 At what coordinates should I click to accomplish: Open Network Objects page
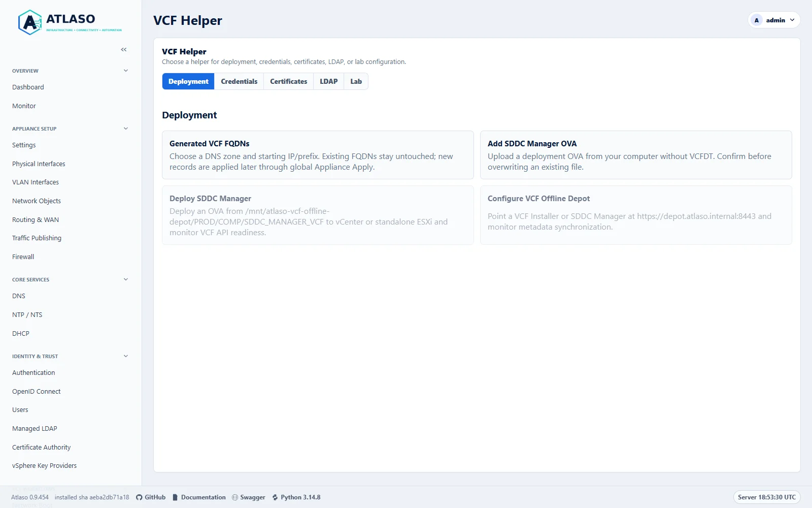click(x=37, y=201)
